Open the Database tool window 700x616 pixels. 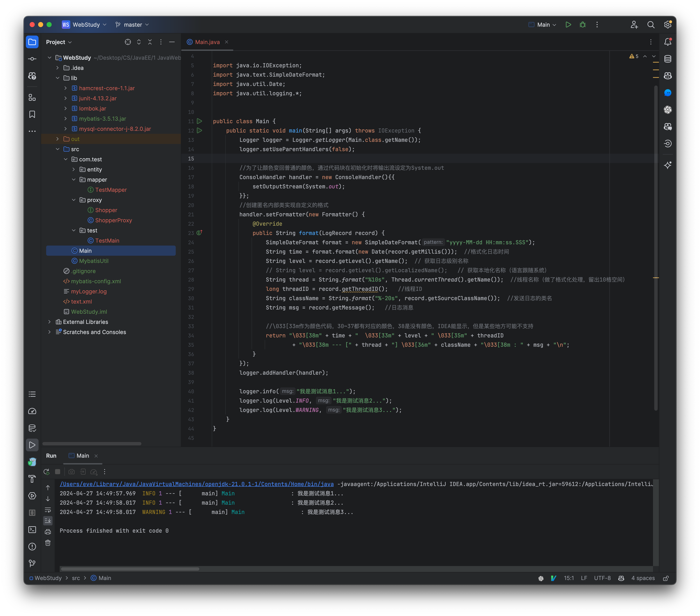(x=668, y=59)
